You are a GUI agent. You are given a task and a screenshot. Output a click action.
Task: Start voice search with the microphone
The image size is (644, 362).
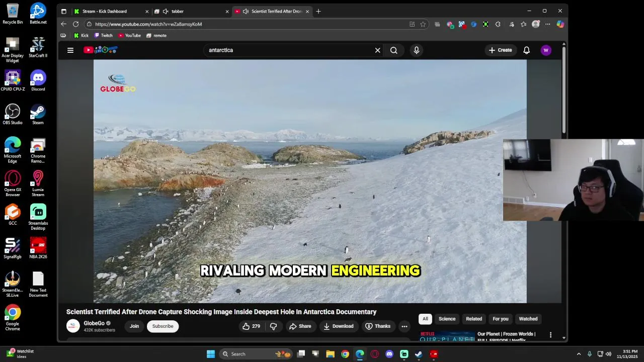click(x=416, y=50)
